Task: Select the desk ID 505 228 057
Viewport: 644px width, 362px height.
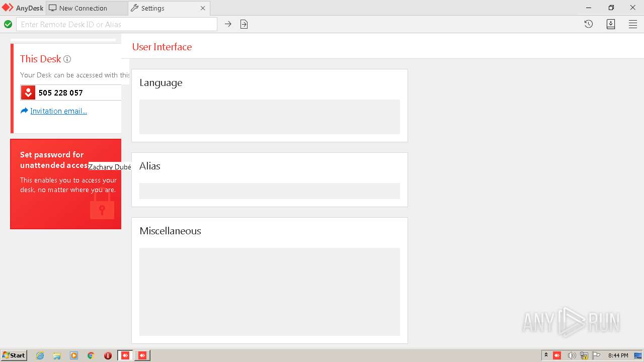Action: pos(60,93)
